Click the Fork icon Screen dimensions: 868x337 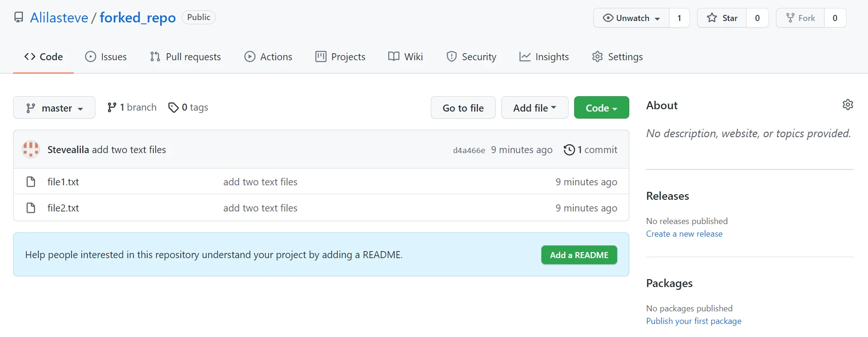[790, 18]
